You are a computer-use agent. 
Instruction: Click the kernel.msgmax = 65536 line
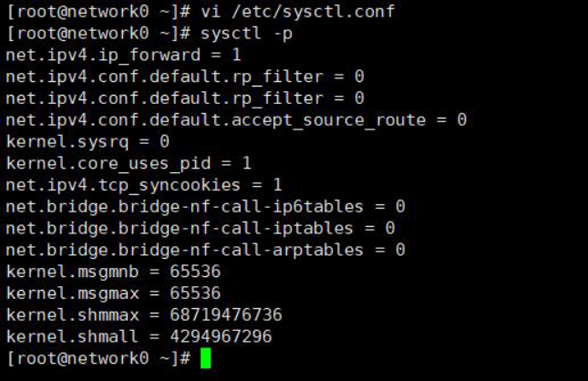pos(113,293)
